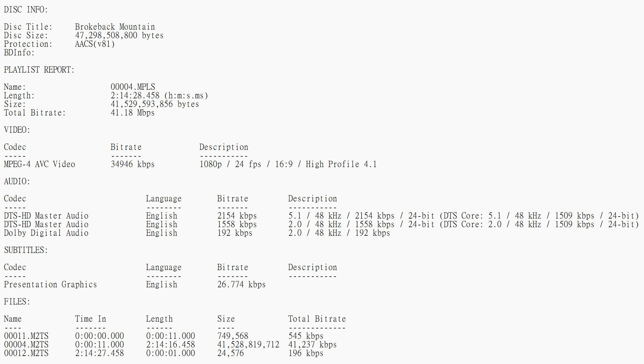Click the disc size value 47,298,508,800 bytes
This screenshot has height=364, width=644.
tap(119, 36)
